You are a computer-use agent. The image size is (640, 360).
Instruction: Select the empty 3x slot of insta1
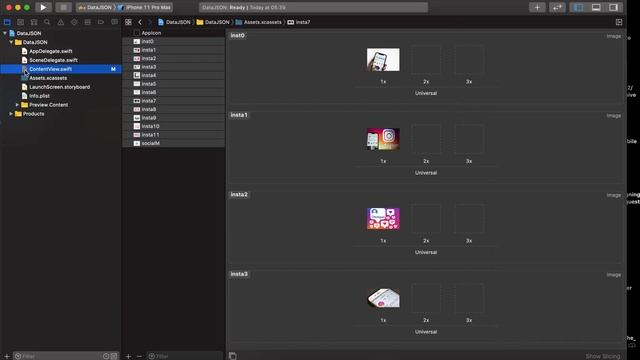(x=469, y=139)
